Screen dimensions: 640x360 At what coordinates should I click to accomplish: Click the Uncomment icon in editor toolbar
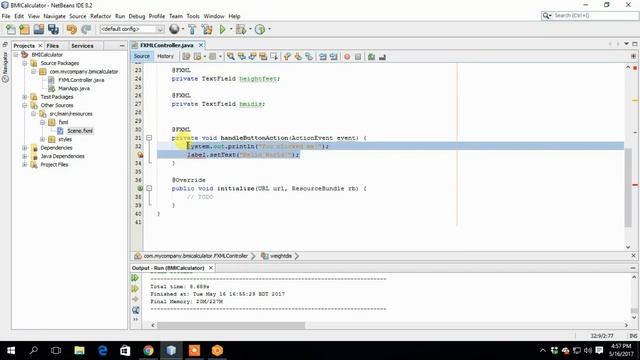point(382,57)
